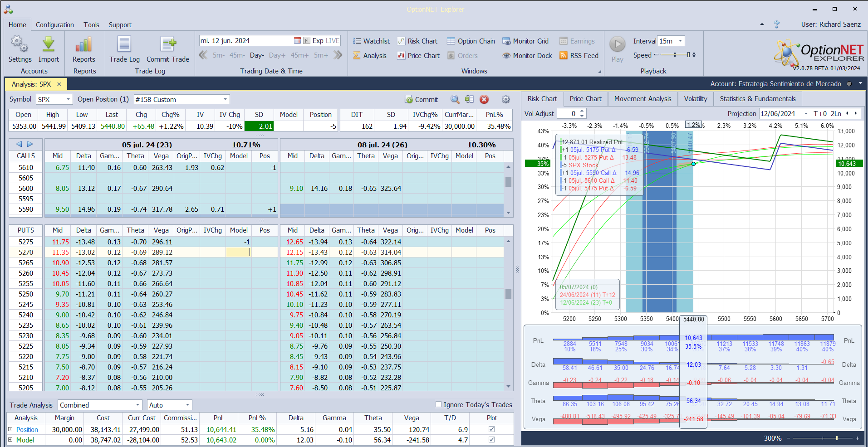Toggle the Ignore Today's Trades checkbox
Image resolution: width=868 pixels, height=447 pixels.
438,404
